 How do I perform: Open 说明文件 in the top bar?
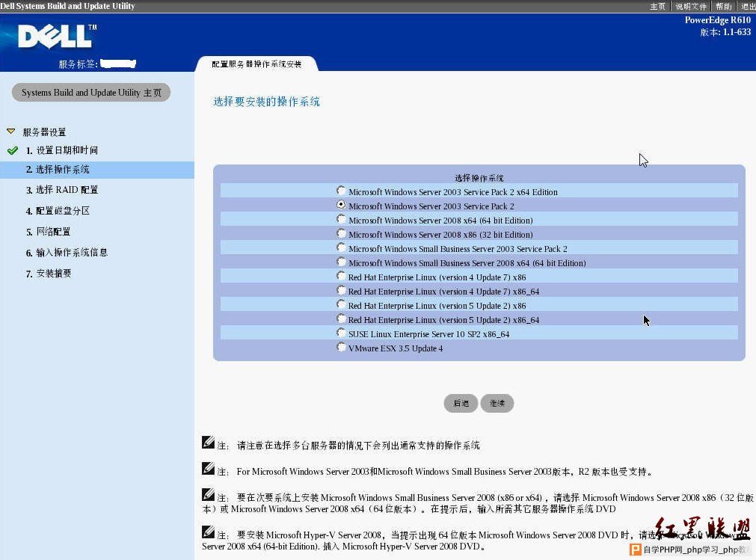691,6
